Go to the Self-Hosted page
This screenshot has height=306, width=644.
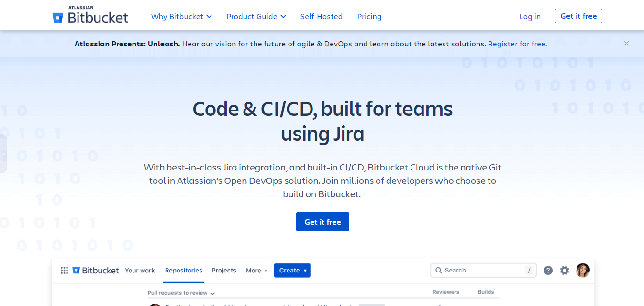pyautogui.click(x=322, y=16)
